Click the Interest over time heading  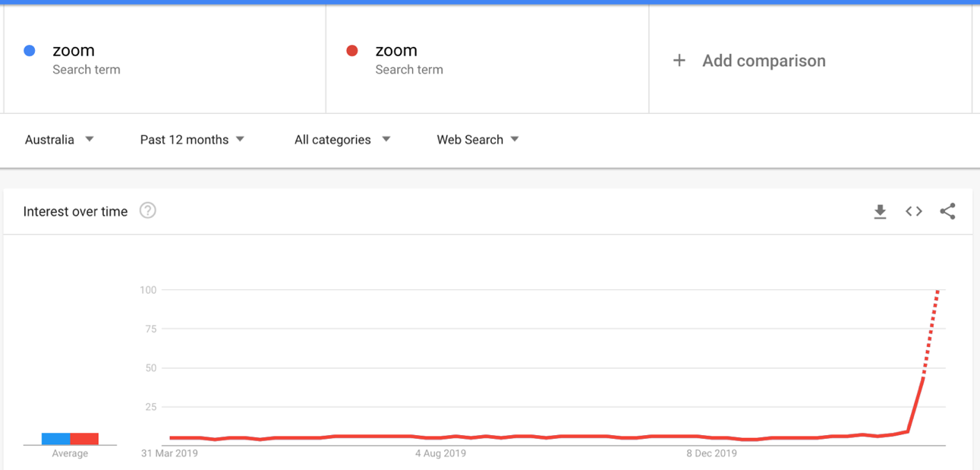coord(75,212)
